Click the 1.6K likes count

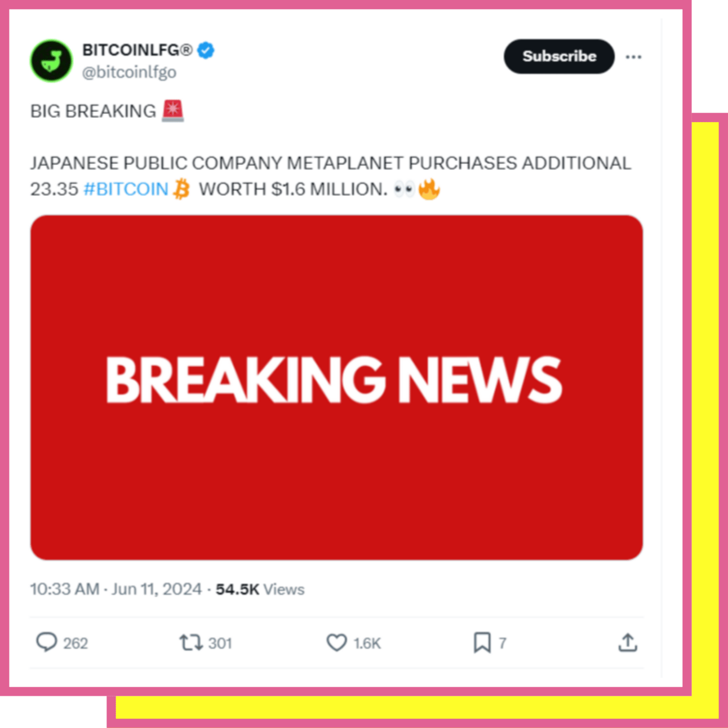click(x=367, y=643)
